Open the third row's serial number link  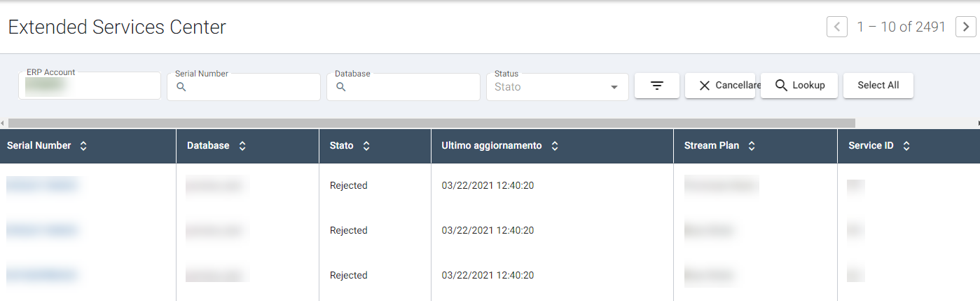[42, 275]
